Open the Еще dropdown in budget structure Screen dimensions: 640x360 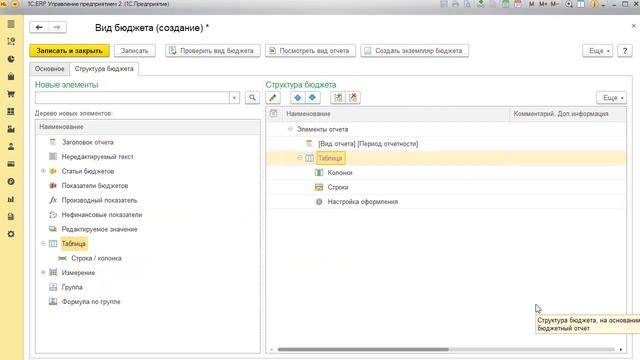pyautogui.click(x=611, y=98)
